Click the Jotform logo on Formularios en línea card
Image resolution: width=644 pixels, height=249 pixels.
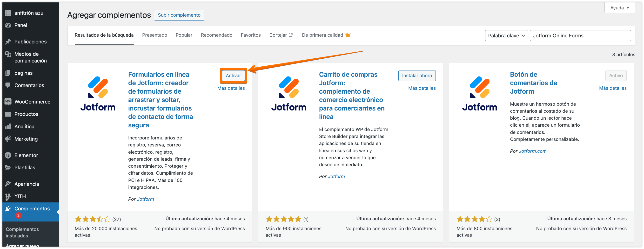point(98,93)
